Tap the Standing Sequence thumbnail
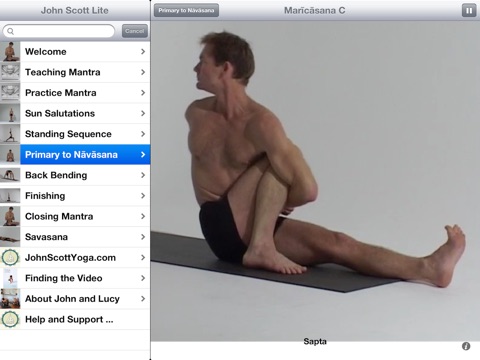 point(10,134)
